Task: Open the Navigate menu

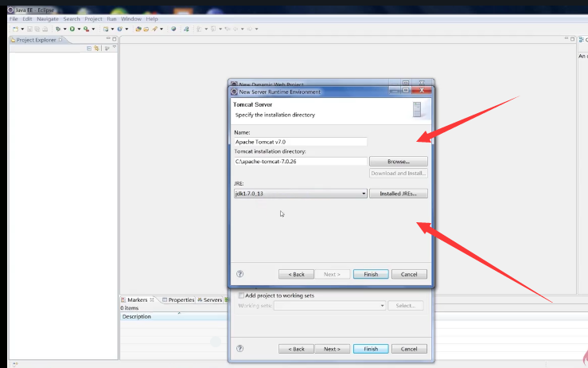Action: (48, 19)
